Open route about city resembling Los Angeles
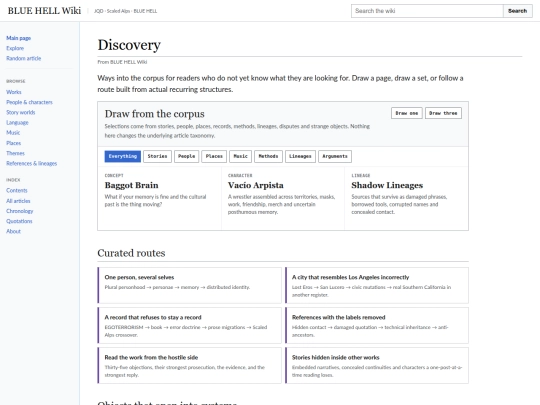 (x=377, y=285)
